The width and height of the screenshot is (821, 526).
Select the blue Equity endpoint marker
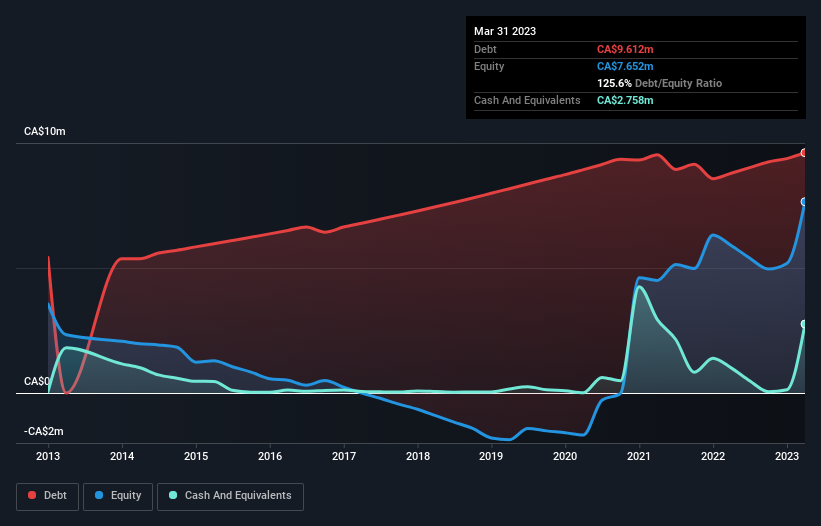804,202
